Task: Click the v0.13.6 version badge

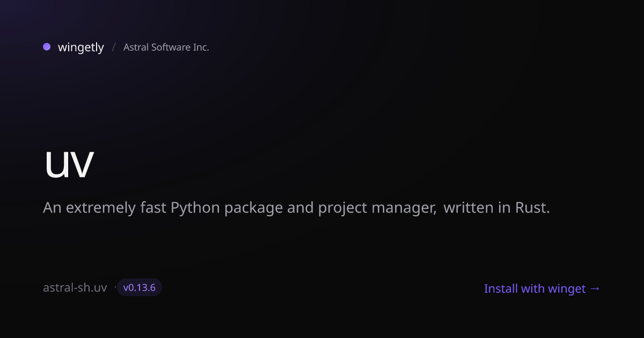Action: [x=140, y=288]
